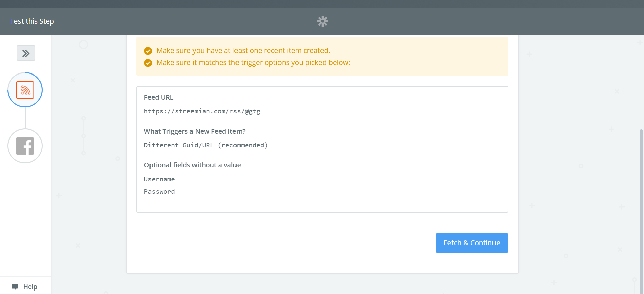Click the What Triggers a New Feed Item label
Image resolution: width=644 pixels, height=294 pixels.
pos(195,131)
